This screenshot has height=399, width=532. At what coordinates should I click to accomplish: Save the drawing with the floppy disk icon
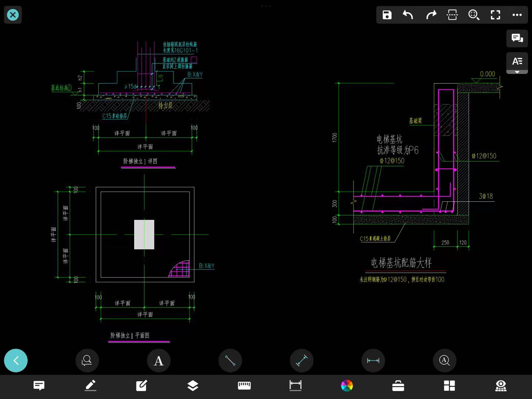[x=387, y=15]
